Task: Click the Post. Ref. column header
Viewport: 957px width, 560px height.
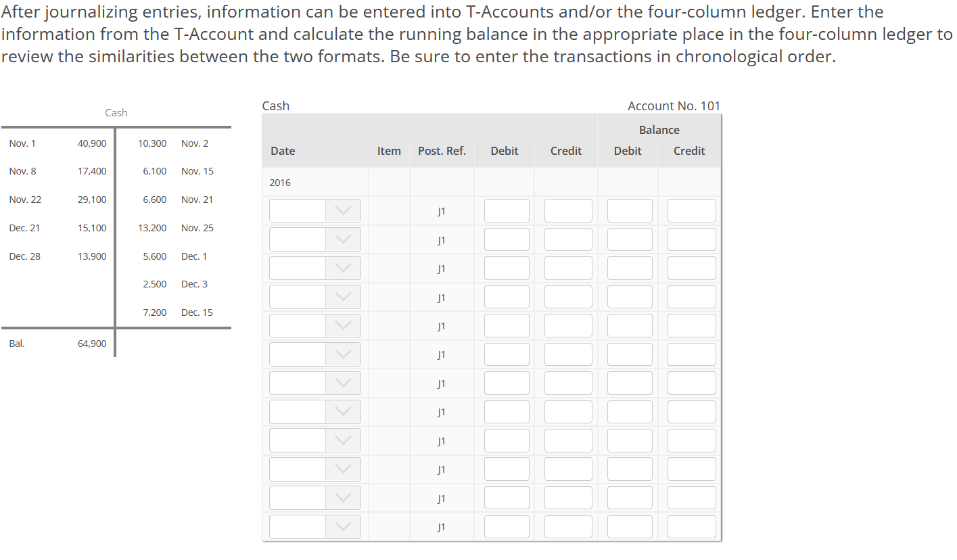Action: 442,151
